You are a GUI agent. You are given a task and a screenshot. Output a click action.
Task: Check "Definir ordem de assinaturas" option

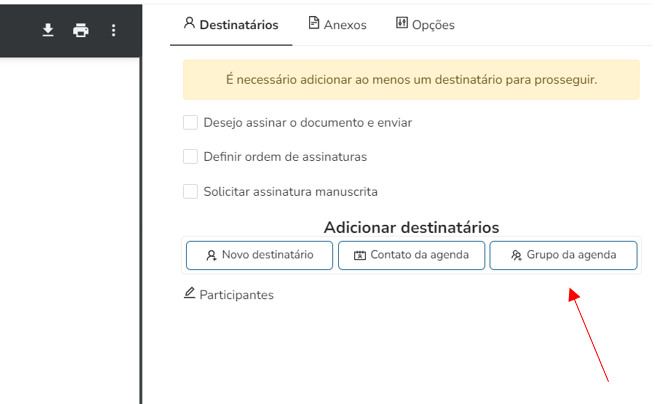click(190, 156)
